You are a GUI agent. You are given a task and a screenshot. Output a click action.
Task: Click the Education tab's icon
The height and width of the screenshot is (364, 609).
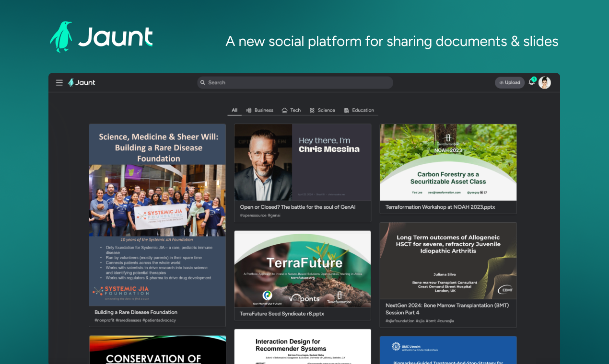347,110
